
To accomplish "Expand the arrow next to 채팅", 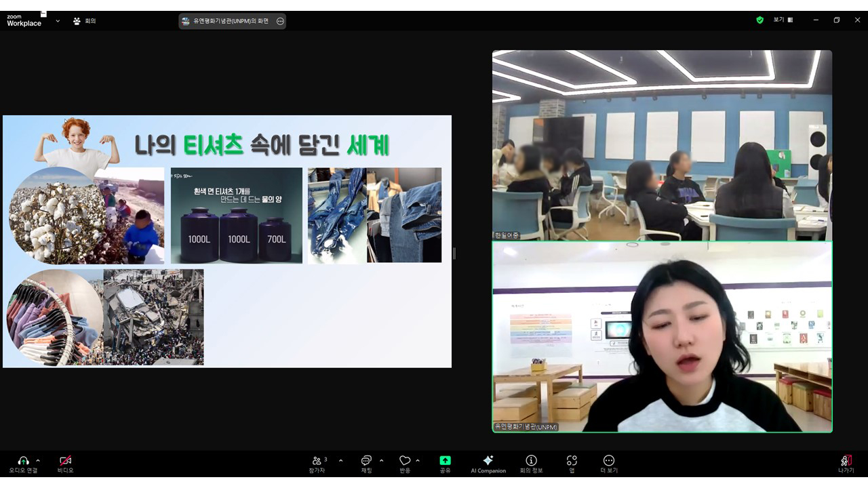I will tap(381, 460).
